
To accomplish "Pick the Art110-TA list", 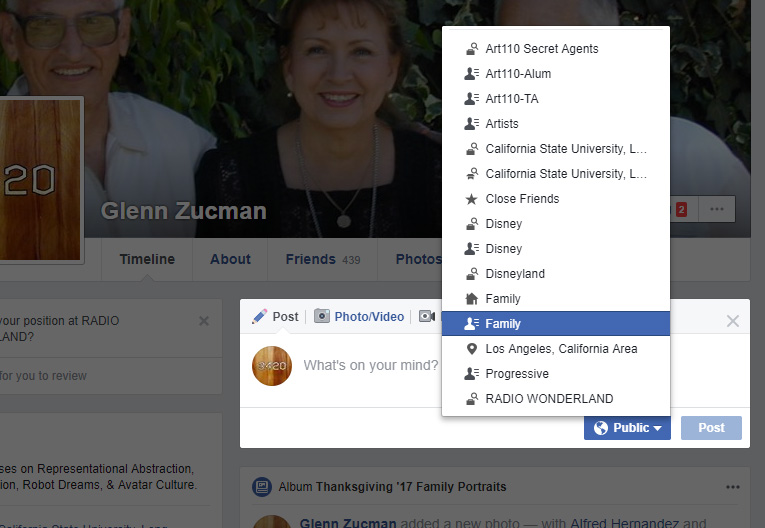I will pos(556,99).
